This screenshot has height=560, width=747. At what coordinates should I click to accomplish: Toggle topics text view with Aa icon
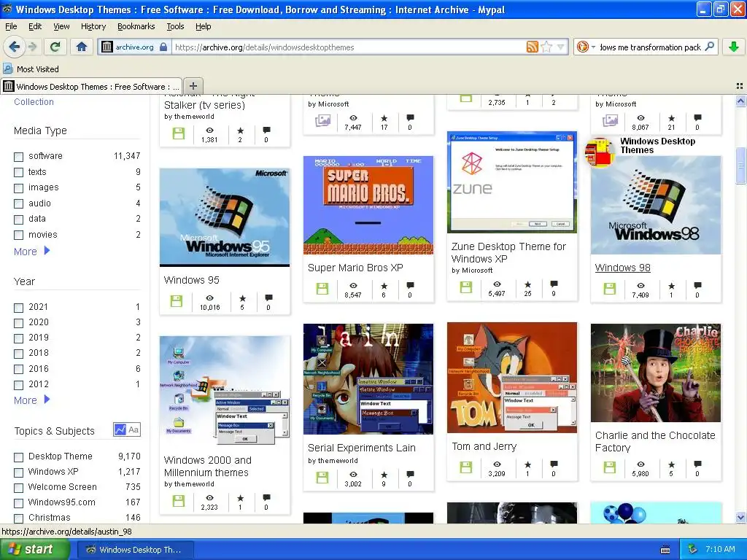pos(133,429)
